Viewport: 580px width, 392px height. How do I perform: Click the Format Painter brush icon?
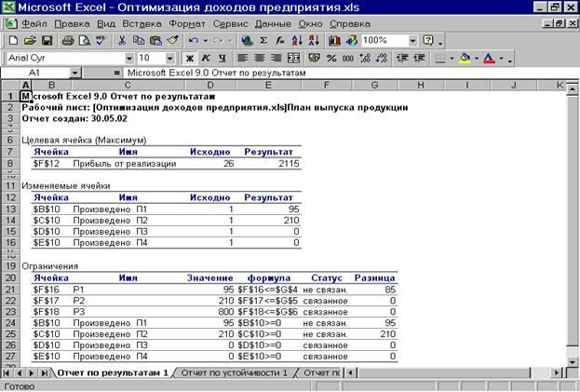171,41
